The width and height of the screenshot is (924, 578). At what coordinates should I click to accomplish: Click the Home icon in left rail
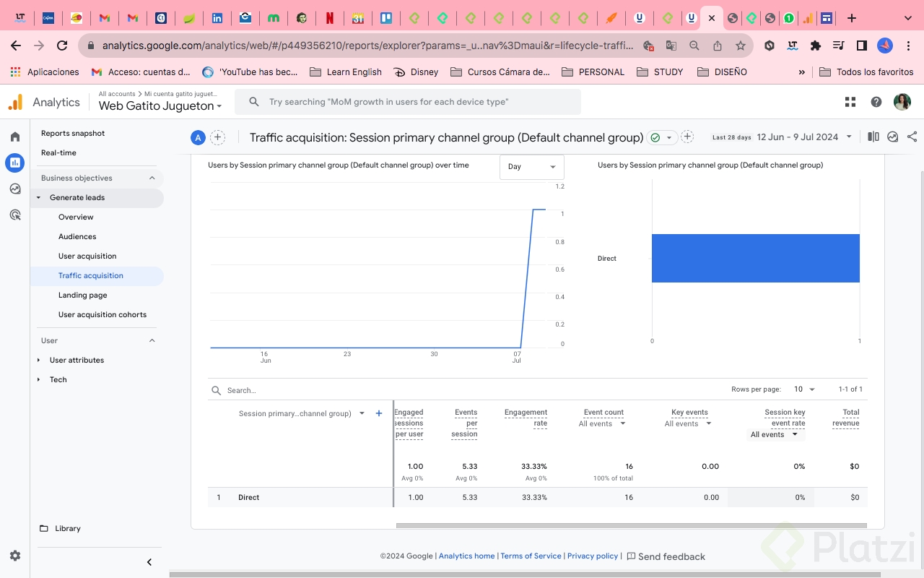tap(14, 137)
